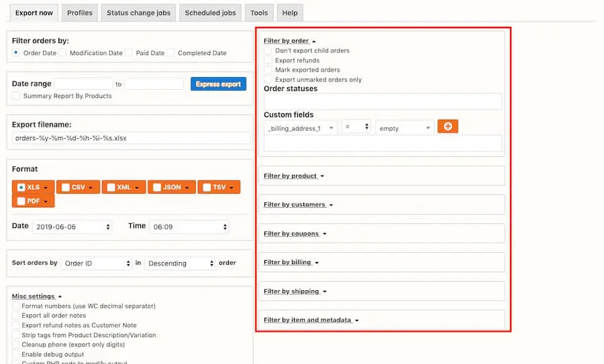This screenshot has width=604, height=364.
Task: Expand the TSV format options arrow
Action: tap(232, 188)
